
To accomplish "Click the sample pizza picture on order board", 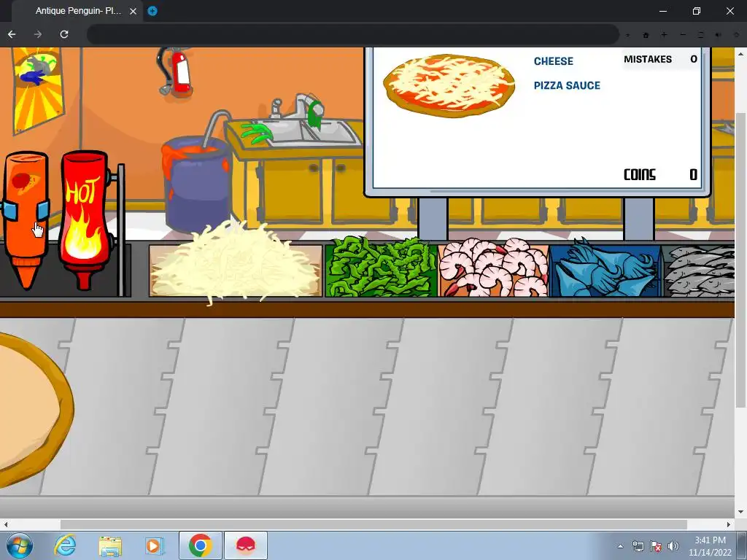I will coord(449,86).
